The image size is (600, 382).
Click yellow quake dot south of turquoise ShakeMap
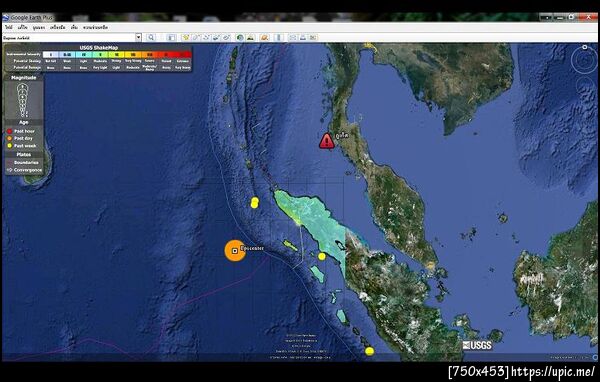point(322,256)
